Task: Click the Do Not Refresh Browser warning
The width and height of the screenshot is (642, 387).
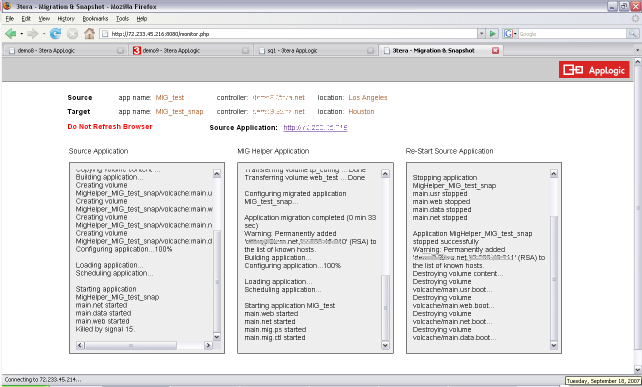Action: click(x=110, y=127)
